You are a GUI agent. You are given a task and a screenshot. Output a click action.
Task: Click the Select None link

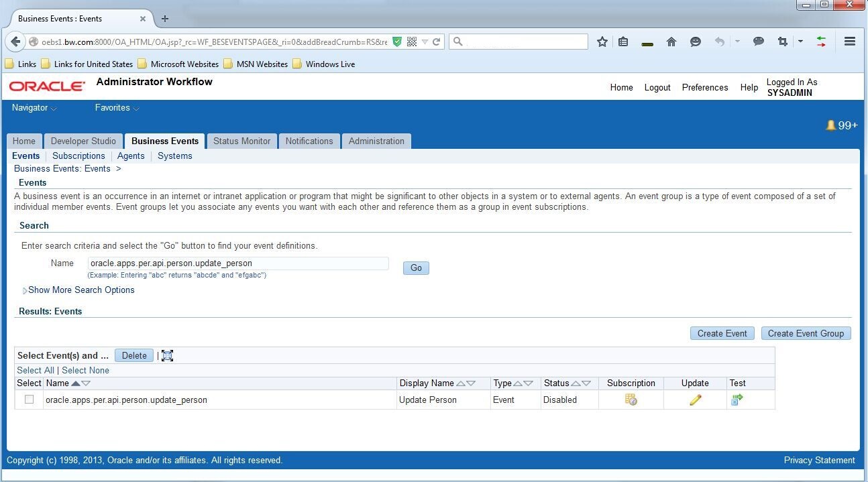pos(85,370)
